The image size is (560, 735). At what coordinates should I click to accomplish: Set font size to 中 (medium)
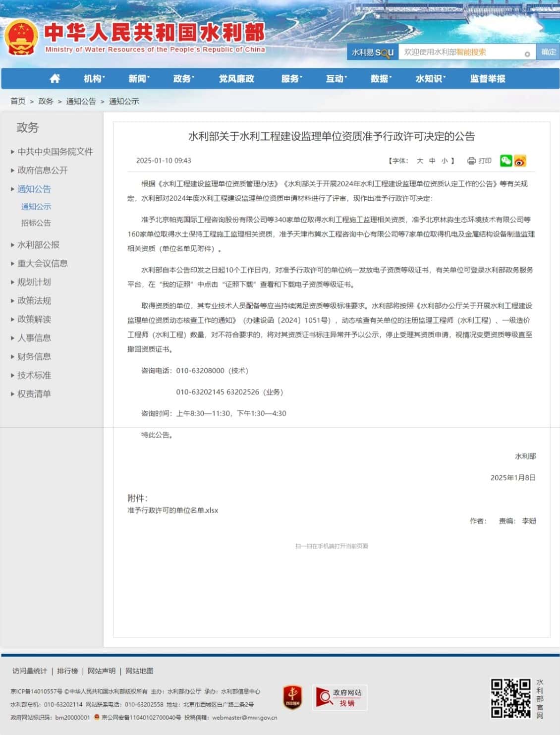coord(432,161)
